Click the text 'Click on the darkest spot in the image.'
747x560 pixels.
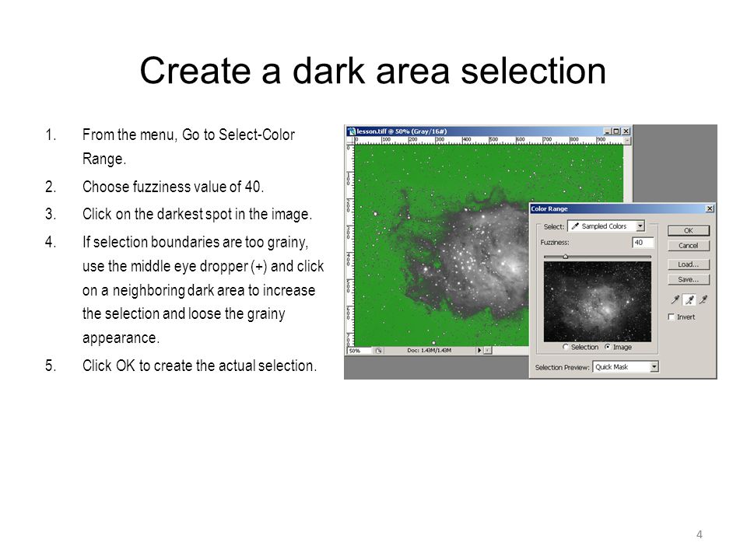coord(197,215)
